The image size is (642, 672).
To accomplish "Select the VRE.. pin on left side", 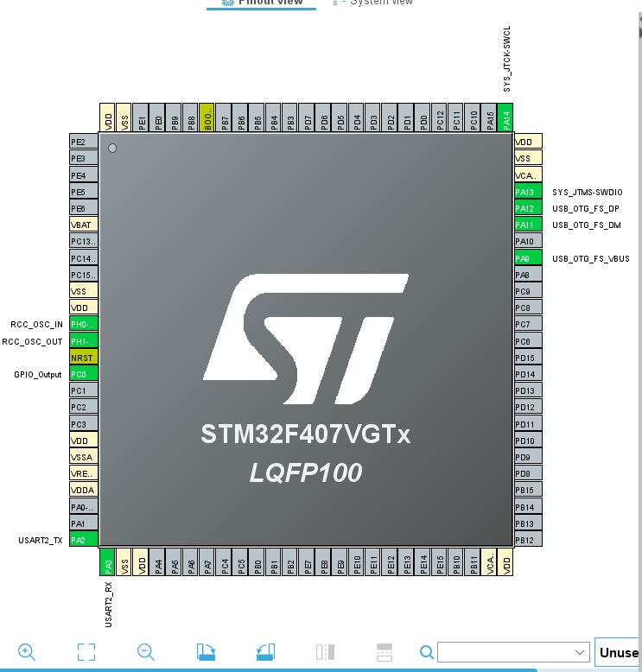I will [84, 473].
